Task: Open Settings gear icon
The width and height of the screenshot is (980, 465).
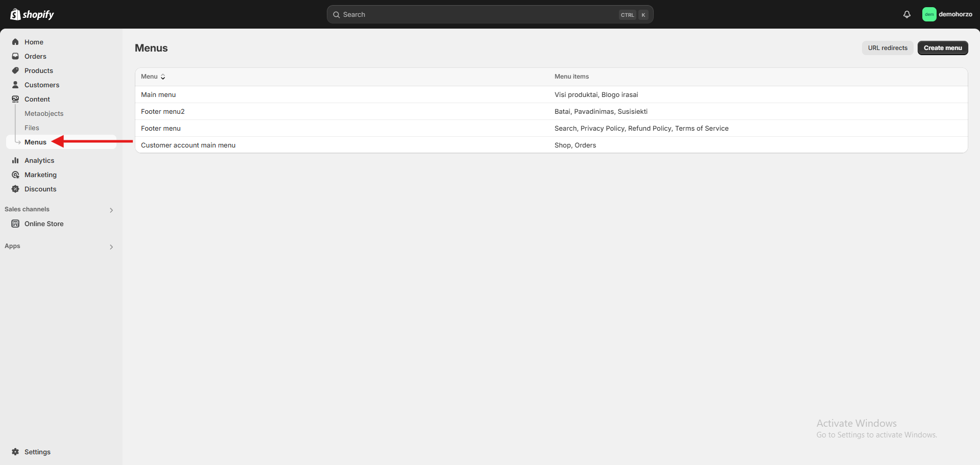Action: pos(15,452)
